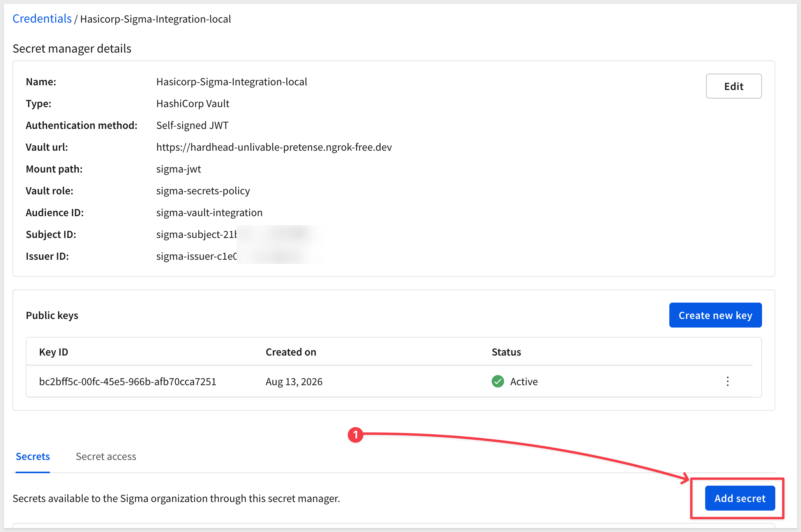801x532 pixels.
Task: Click the Public keys section heading
Action: [52, 315]
